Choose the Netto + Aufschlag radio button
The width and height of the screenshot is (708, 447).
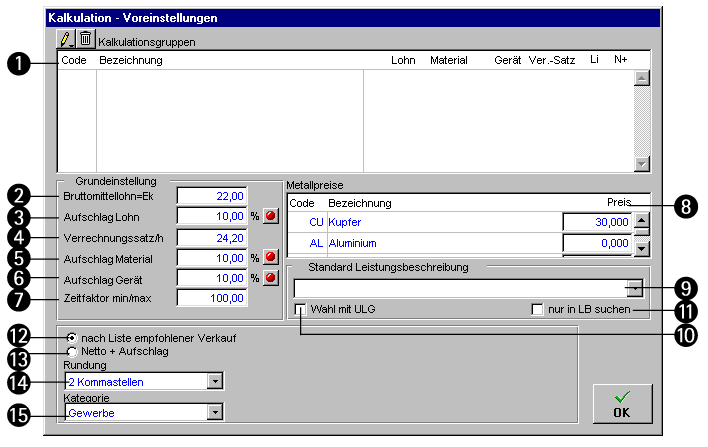(x=72, y=352)
